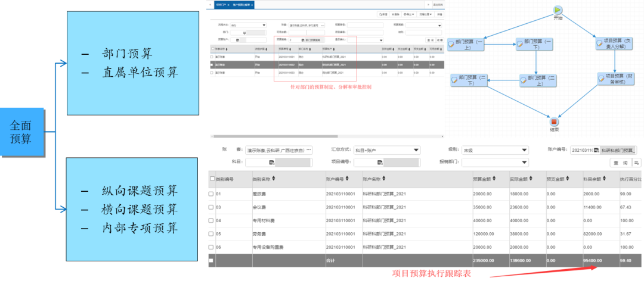Close the active budget tab with its x
Image resolution: width=644 pixels, height=287 pixels.
tap(252, 5)
